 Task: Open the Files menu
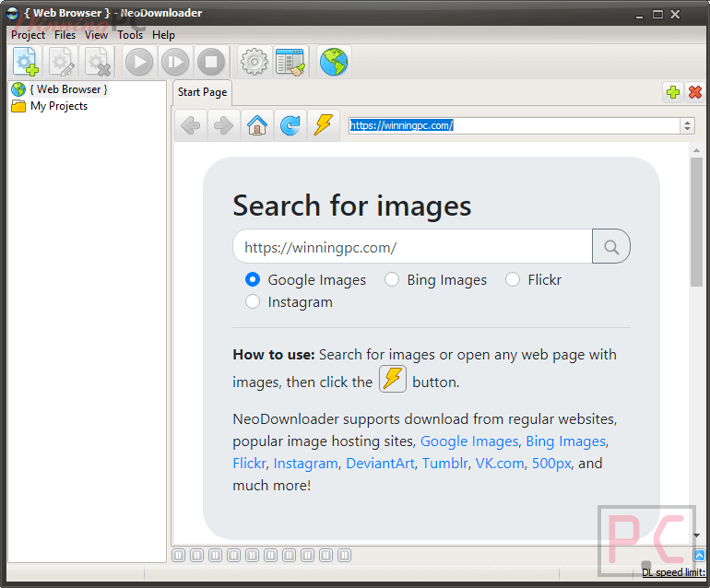point(65,35)
